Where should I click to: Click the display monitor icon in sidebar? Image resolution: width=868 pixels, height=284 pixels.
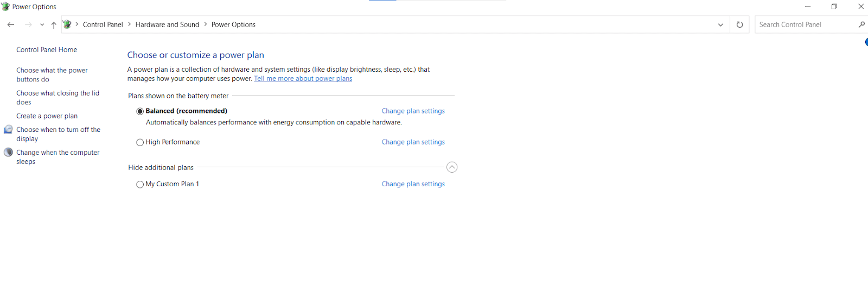pos(8,130)
